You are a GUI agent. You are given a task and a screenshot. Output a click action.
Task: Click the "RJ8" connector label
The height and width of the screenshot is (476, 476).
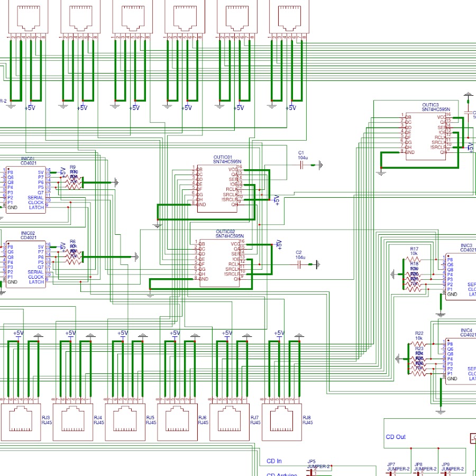coord(307,417)
